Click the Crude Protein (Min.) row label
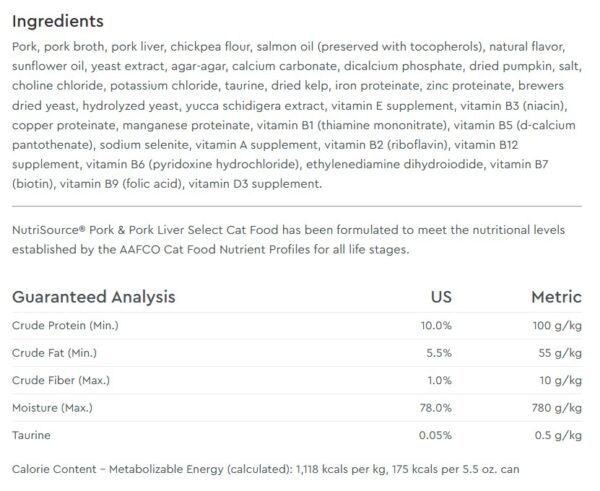Screen dimensions: 600x491 click(65, 326)
